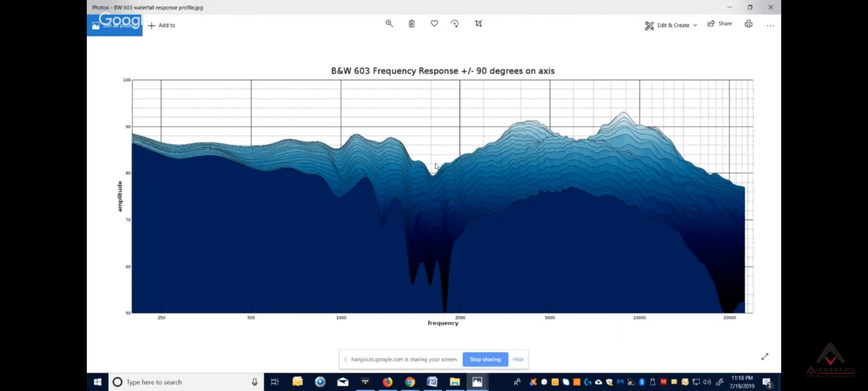The height and width of the screenshot is (391, 868).
Task: Open Microsoft Word from the taskbar
Action: [432, 382]
